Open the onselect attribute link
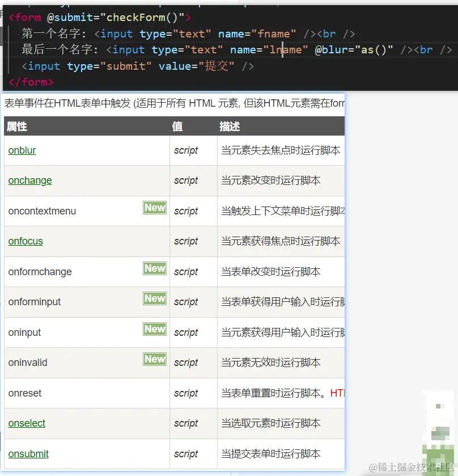The height and width of the screenshot is (476, 458). (27, 423)
